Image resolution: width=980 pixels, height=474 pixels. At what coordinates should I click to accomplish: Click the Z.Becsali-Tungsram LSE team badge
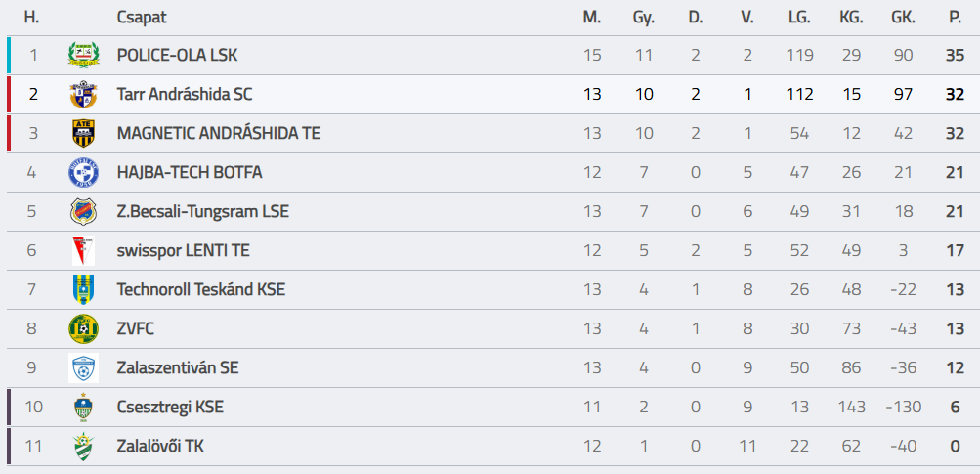pos(83,211)
